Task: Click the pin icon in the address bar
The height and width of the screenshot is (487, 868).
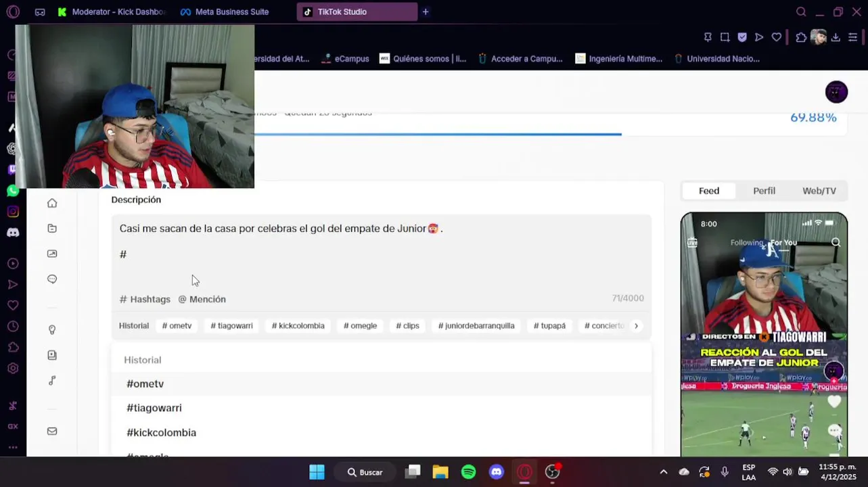Action: coord(708,37)
